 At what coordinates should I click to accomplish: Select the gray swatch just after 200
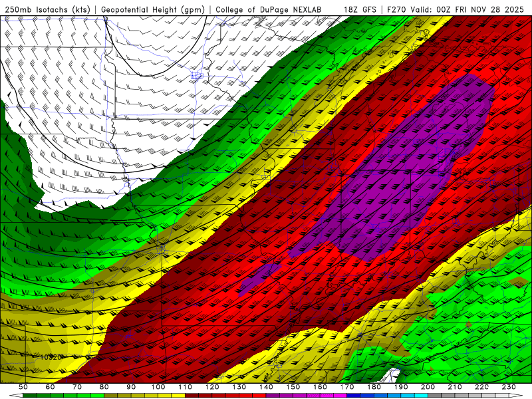point(435,396)
